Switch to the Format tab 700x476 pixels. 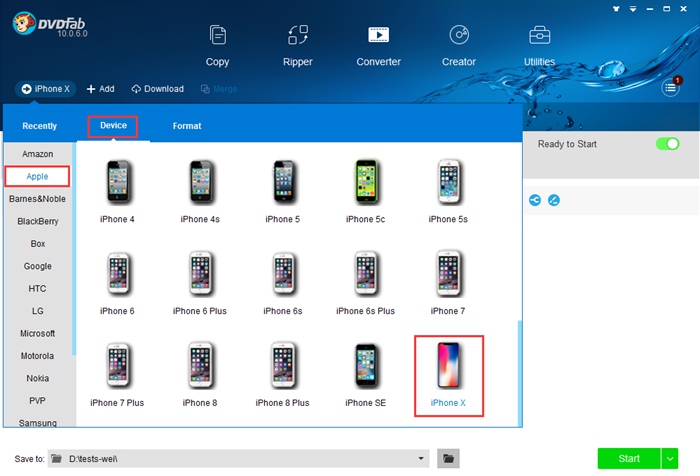click(x=187, y=126)
